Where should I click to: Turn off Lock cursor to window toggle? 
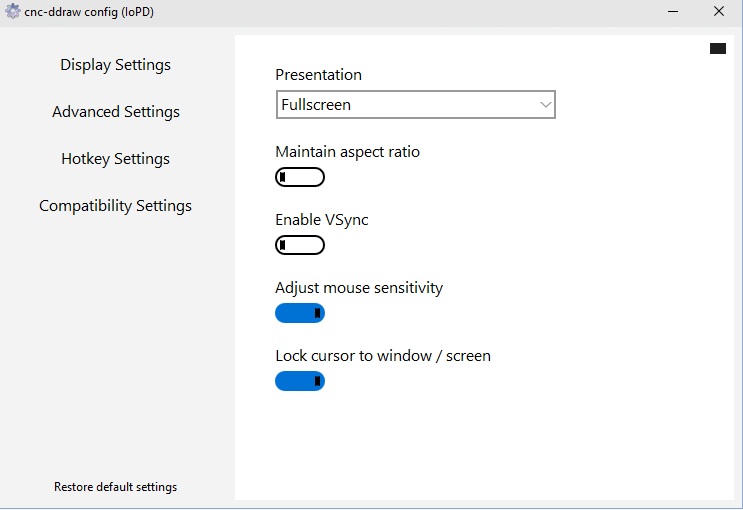coord(300,381)
